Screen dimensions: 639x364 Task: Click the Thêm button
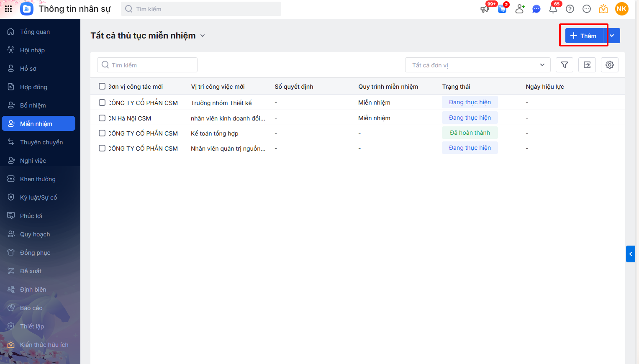click(x=584, y=36)
